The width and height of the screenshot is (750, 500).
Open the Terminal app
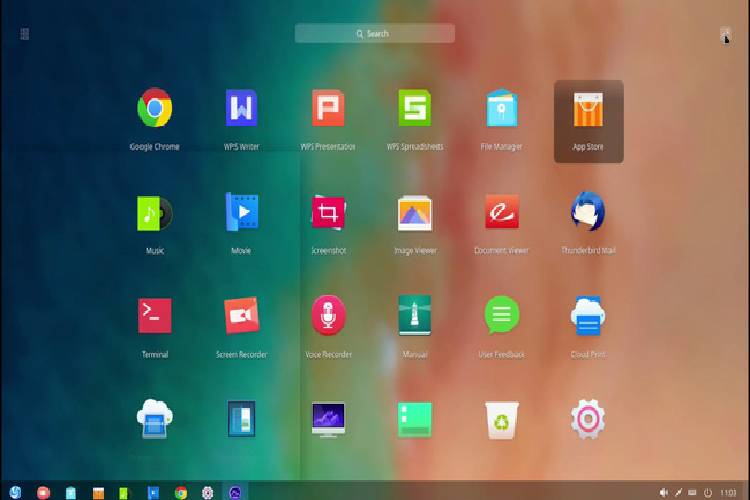[154, 316]
